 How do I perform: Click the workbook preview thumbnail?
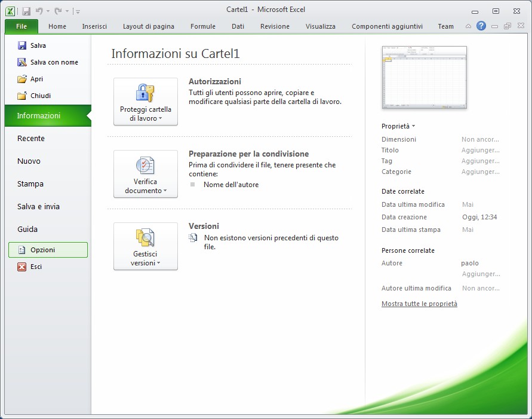pyautogui.click(x=424, y=78)
